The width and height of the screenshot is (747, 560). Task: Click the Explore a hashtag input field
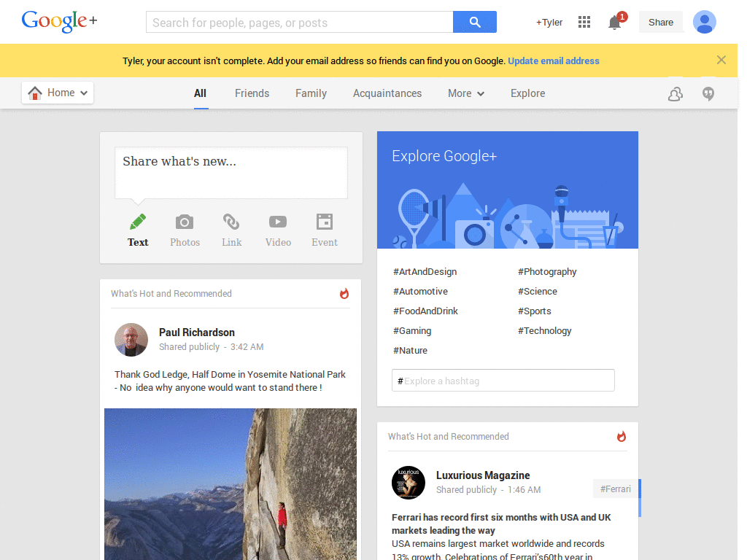[x=503, y=380]
